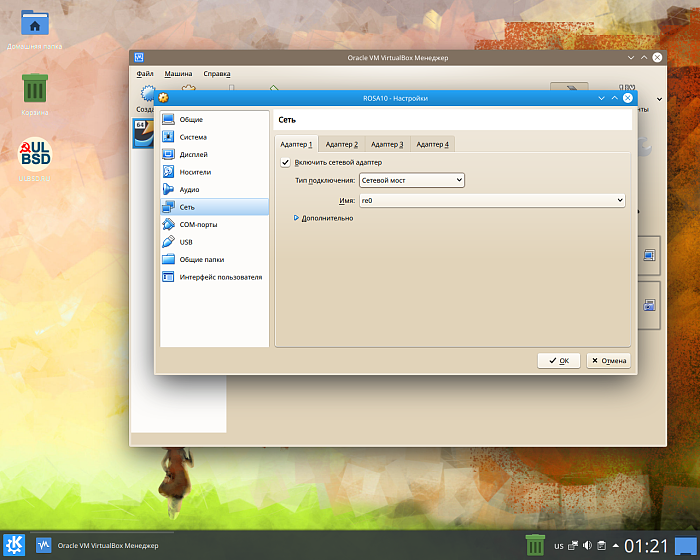Open the KDE application launcher

pos(14,545)
